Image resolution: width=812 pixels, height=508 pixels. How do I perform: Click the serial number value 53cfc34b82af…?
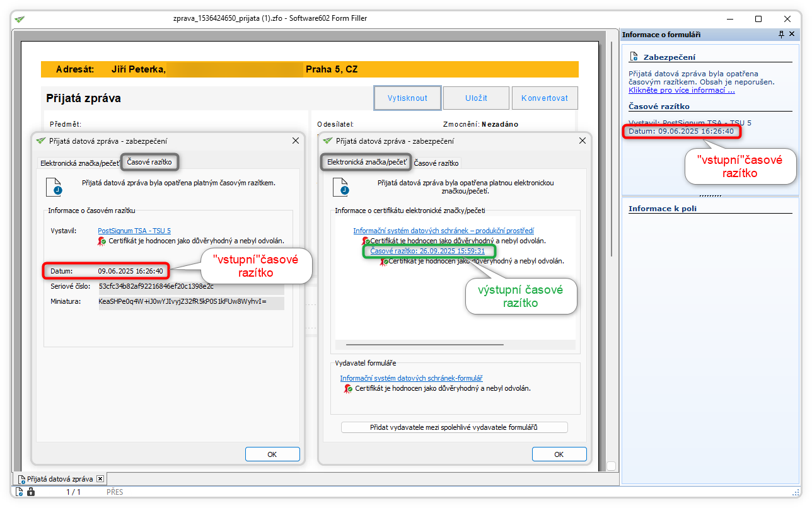[191, 286]
